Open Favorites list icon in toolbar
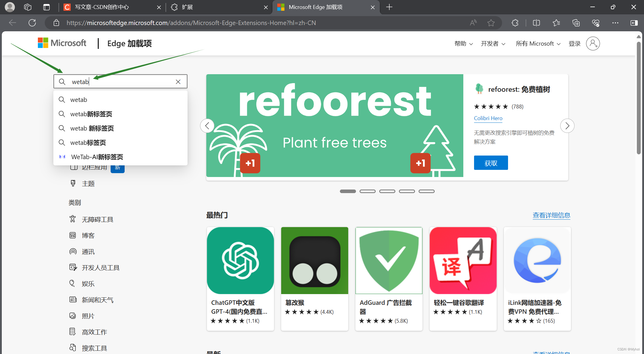 pyautogui.click(x=556, y=23)
